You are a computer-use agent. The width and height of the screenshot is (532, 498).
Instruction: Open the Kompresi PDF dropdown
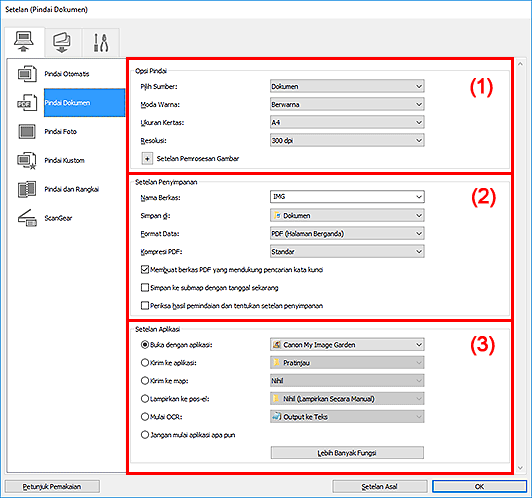tap(347, 252)
